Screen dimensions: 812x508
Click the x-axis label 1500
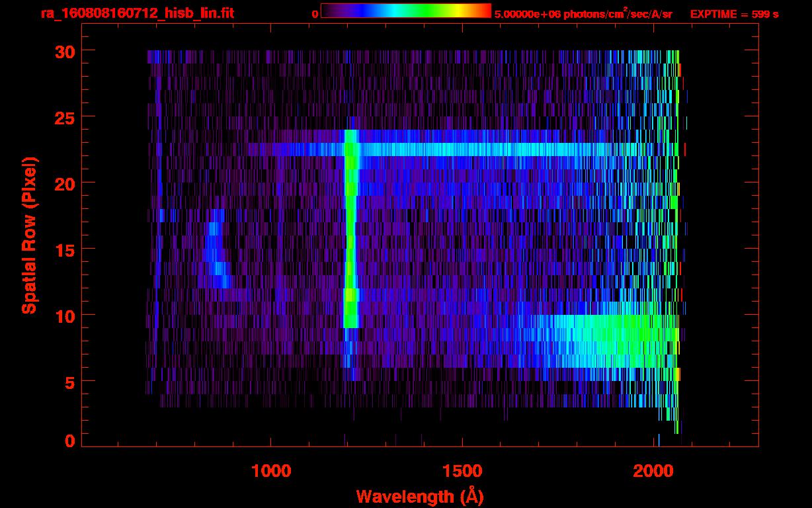point(462,470)
